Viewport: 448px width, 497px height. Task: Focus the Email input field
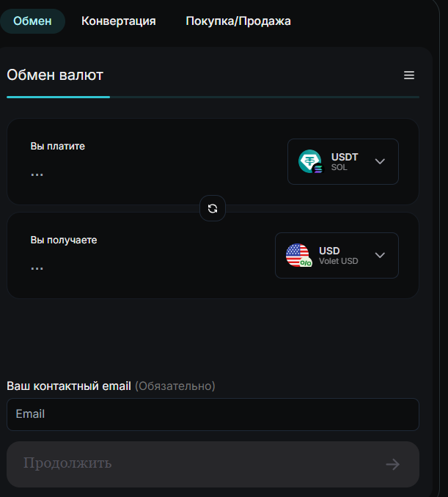click(213, 414)
